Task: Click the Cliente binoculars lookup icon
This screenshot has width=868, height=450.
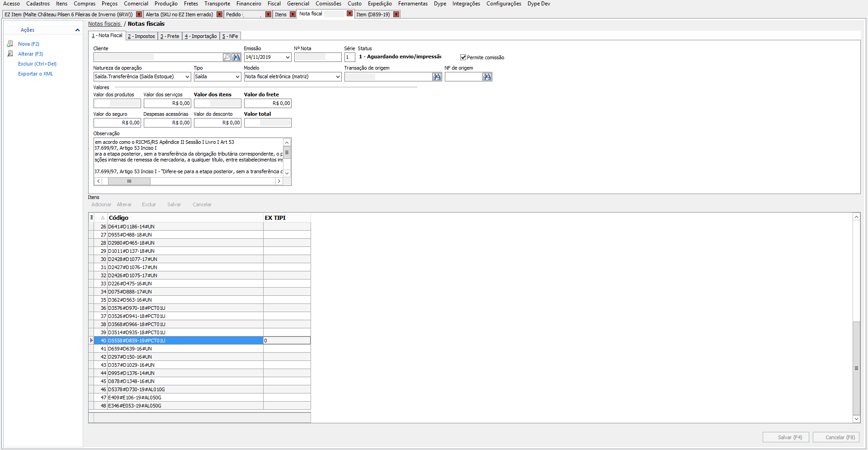Action: pos(236,57)
